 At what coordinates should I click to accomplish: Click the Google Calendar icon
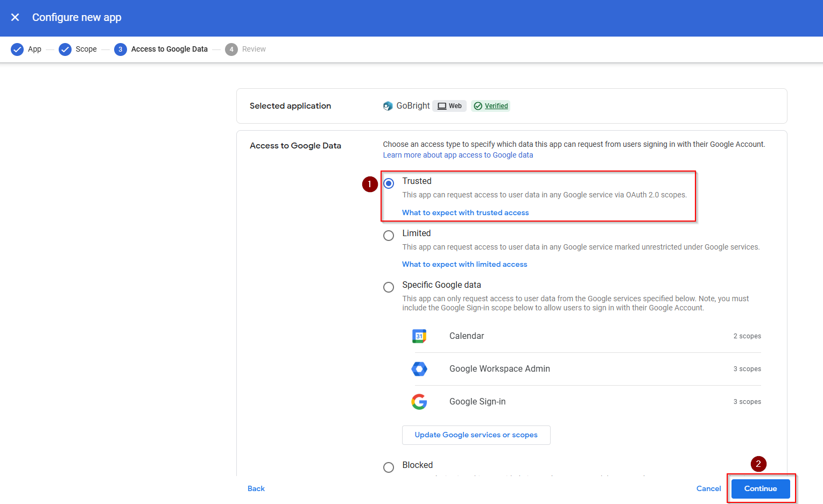419,336
